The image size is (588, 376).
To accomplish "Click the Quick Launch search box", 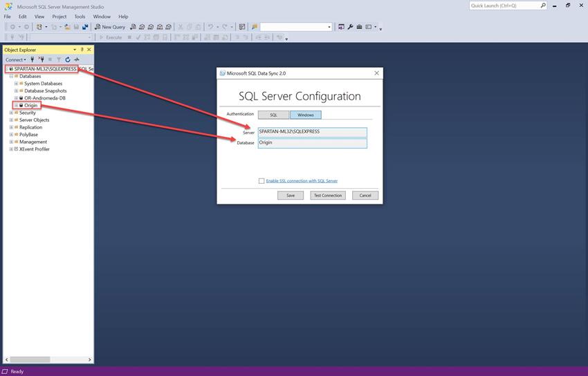I will click(504, 6).
